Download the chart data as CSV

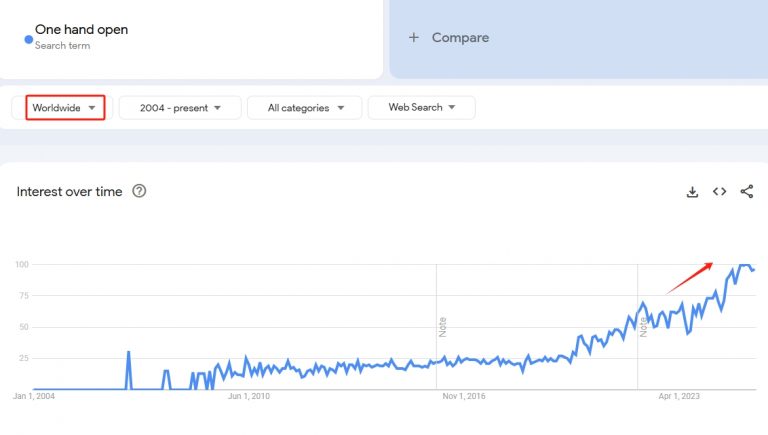(692, 192)
